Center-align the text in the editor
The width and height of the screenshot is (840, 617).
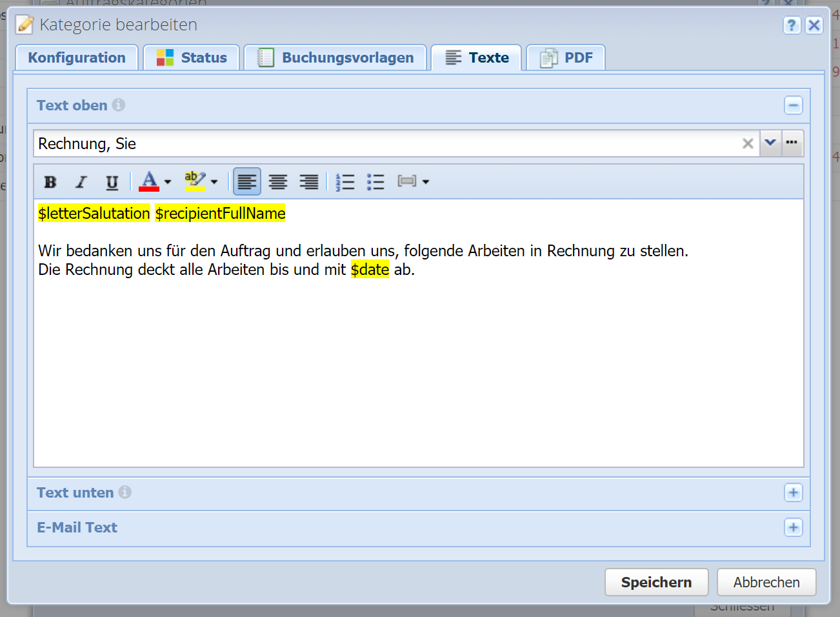click(278, 182)
